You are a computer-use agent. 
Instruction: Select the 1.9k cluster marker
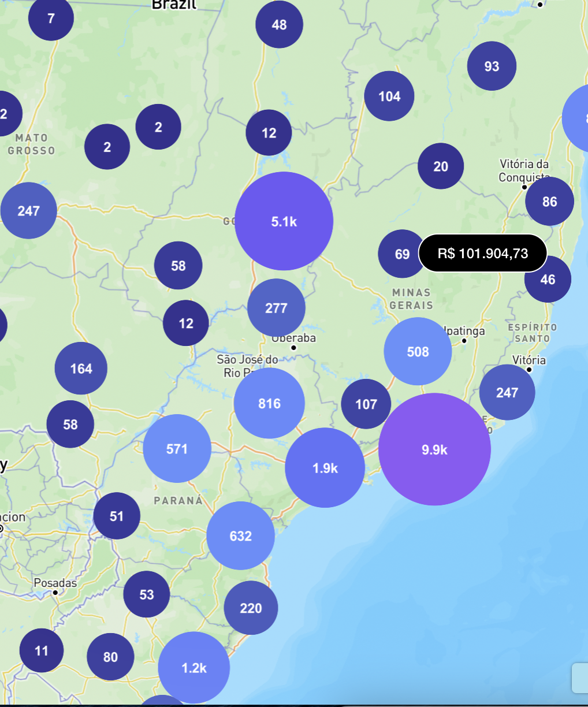click(x=325, y=468)
